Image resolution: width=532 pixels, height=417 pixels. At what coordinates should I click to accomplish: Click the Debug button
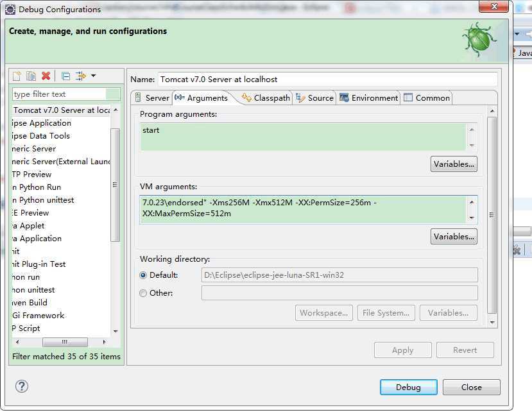pos(409,387)
